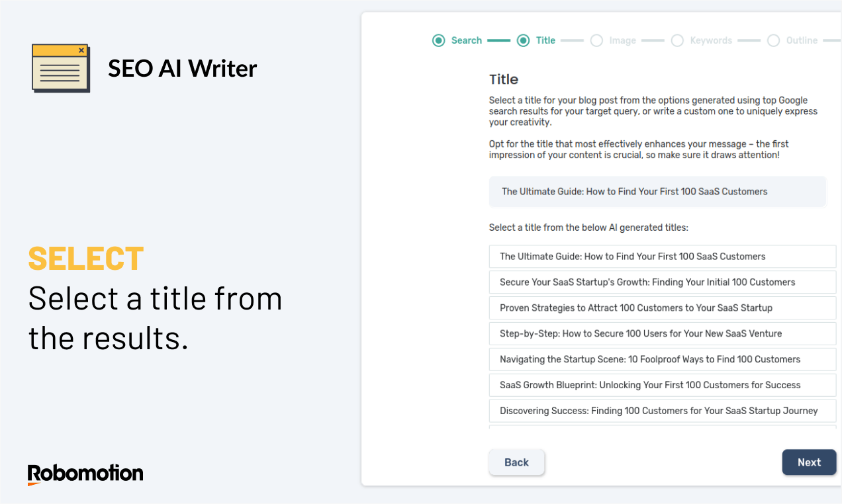
Task: Pick 'SaaS Growth Blueprint' title option
Action: point(663,386)
